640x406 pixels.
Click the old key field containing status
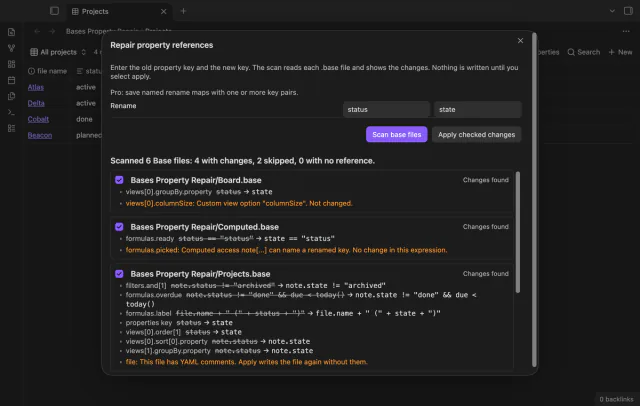(386, 109)
